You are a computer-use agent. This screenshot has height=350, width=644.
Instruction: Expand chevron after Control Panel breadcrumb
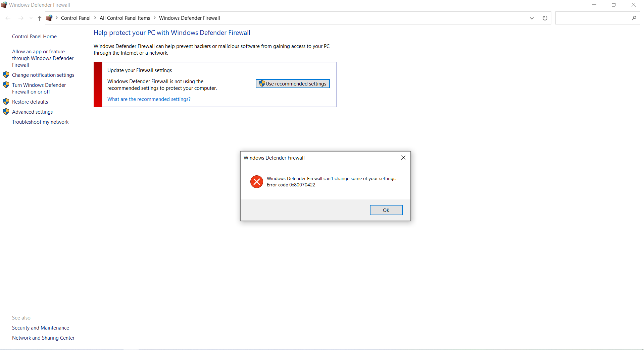95,18
